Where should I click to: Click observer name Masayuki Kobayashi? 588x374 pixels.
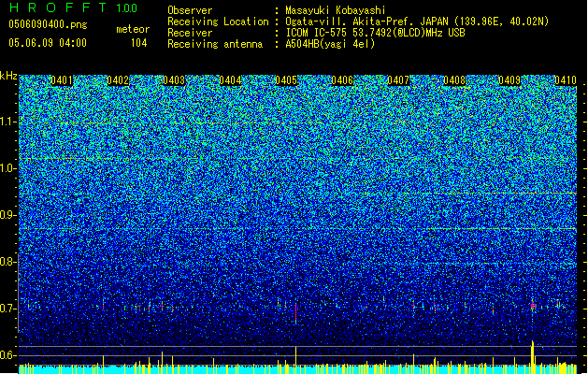[336, 10]
